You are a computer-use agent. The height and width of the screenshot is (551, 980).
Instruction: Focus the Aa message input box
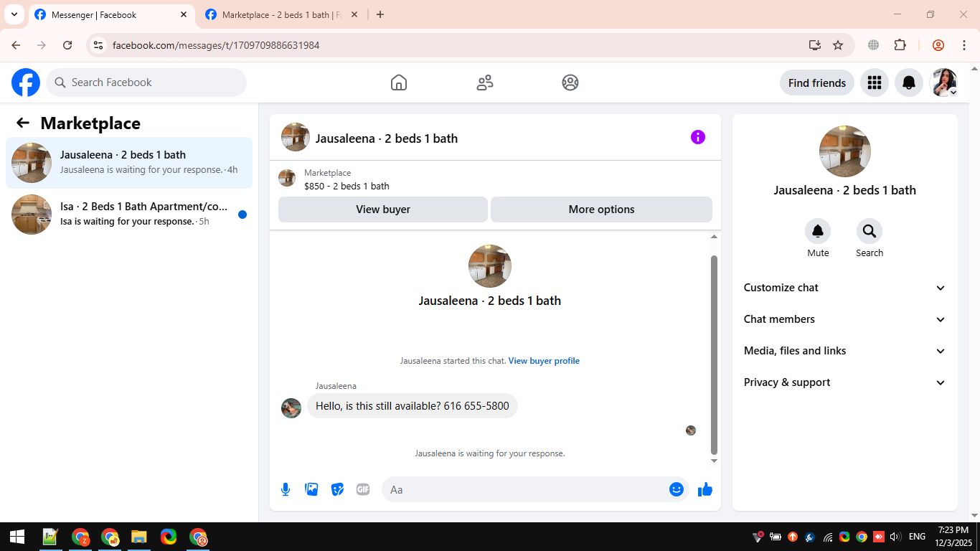[x=525, y=489]
